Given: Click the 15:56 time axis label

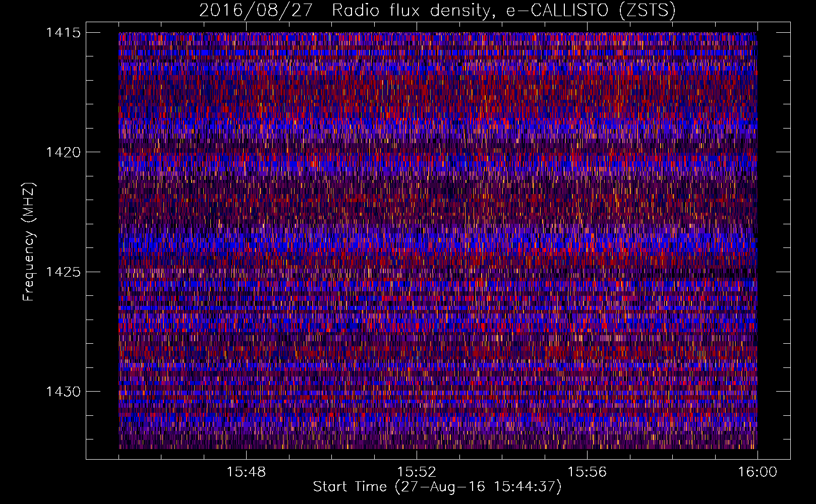Looking at the screenshot, I should coord(587,472).
